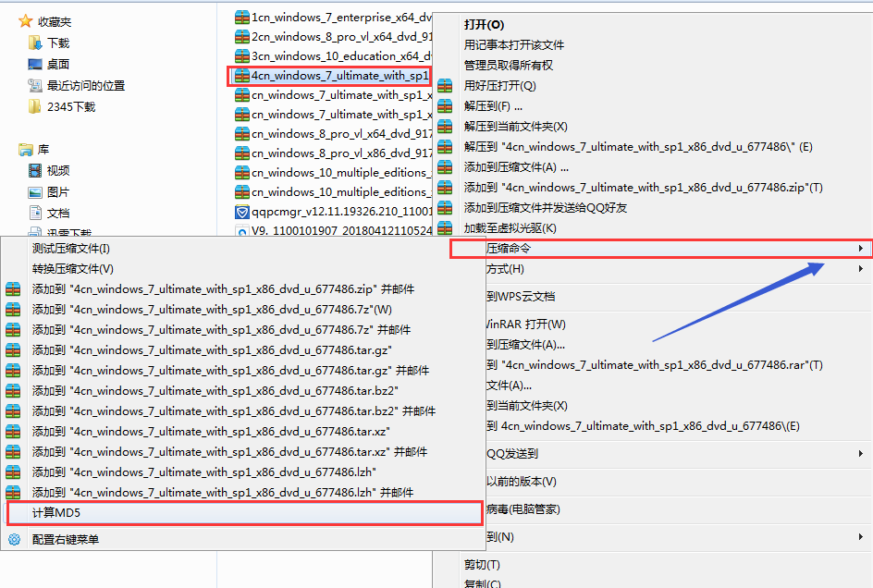
Task: Expand the QQ发送到 submenu arrow
Action: tap(861, 454)
